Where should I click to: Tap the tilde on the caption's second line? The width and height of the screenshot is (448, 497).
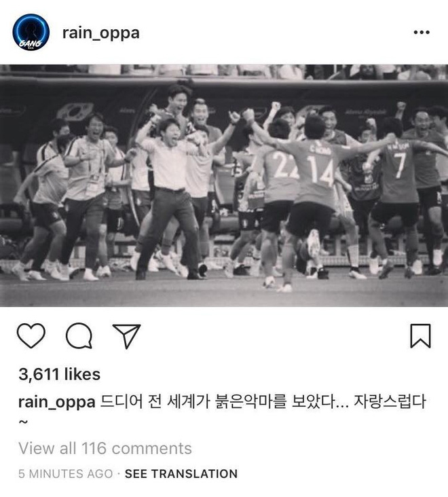pyautogui.click(x=23, y=422)
